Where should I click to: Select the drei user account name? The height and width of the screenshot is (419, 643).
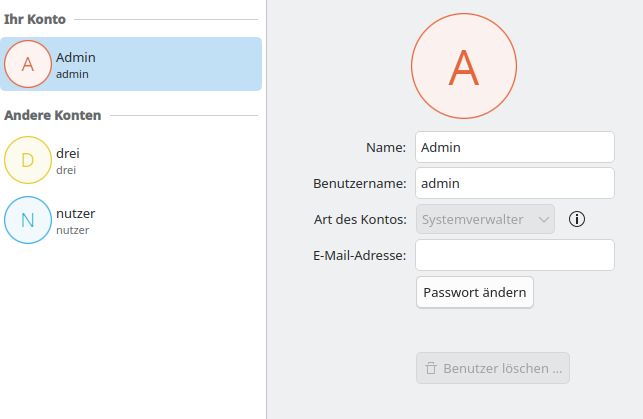pyautogui.click(x=68, y=153)
